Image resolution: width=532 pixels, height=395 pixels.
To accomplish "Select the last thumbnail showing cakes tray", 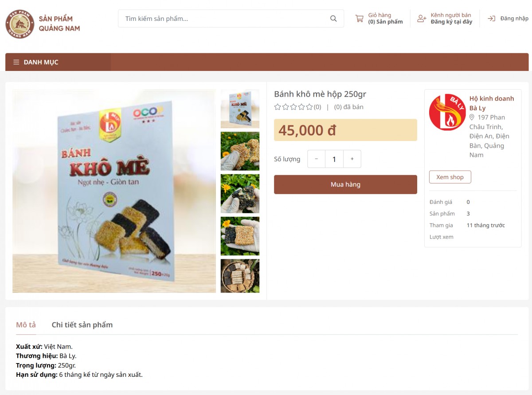I will (x=240, y=276).
